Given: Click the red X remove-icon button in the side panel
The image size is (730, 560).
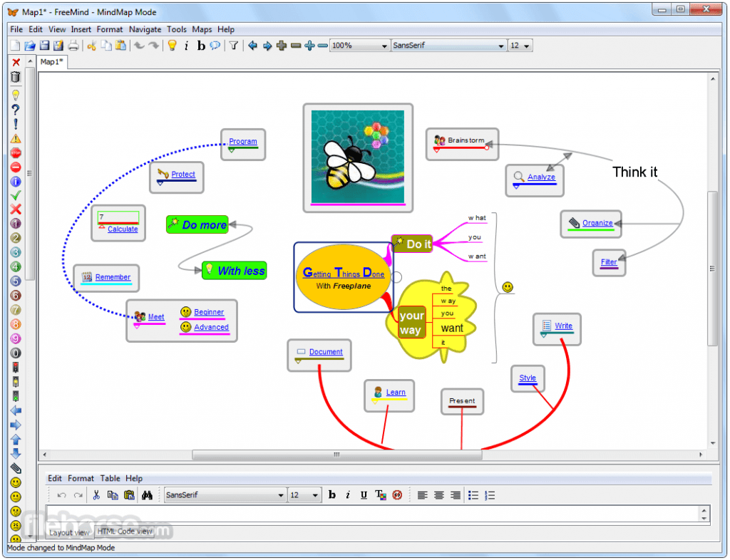Looking at the screenshot, I should pos(16,62).
